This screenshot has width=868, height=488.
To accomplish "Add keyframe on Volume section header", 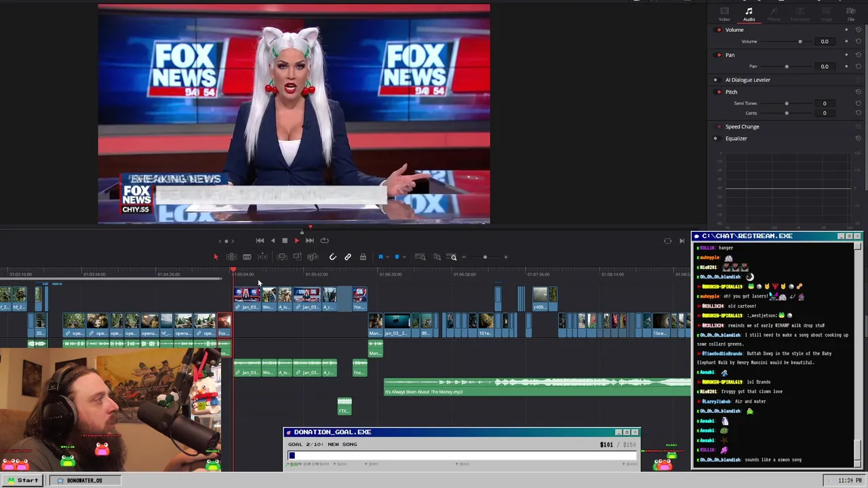I will click(x=846, y=30).
